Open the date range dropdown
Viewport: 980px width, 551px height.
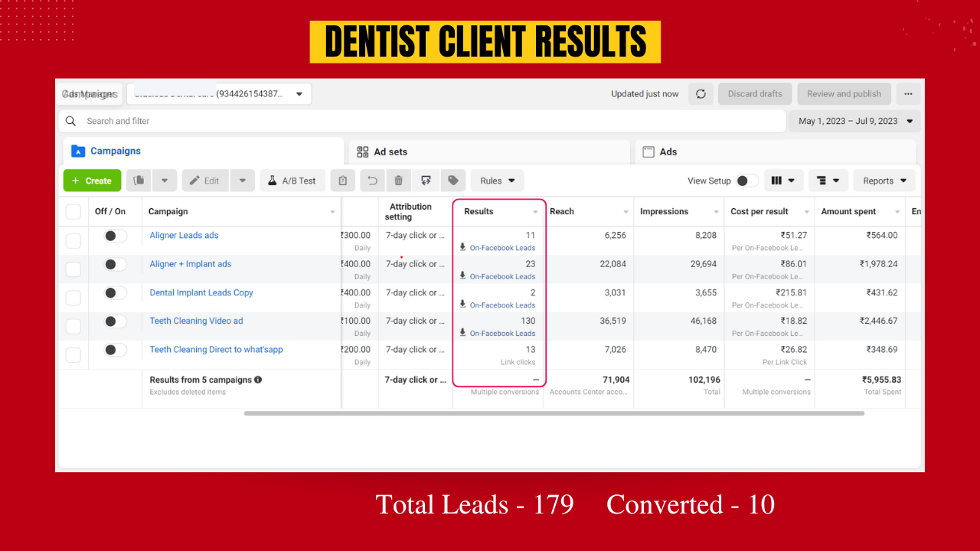[x=854, y=121]
